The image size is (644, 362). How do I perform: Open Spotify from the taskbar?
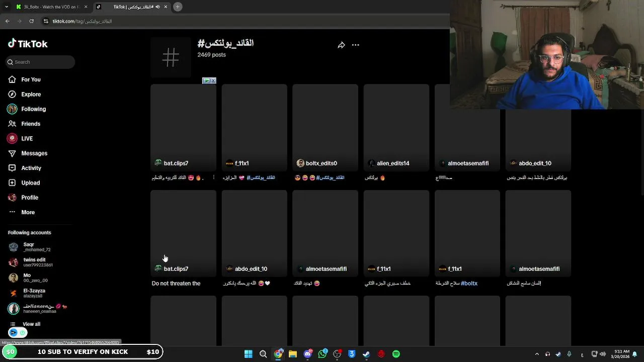click(x=396, y=354)
